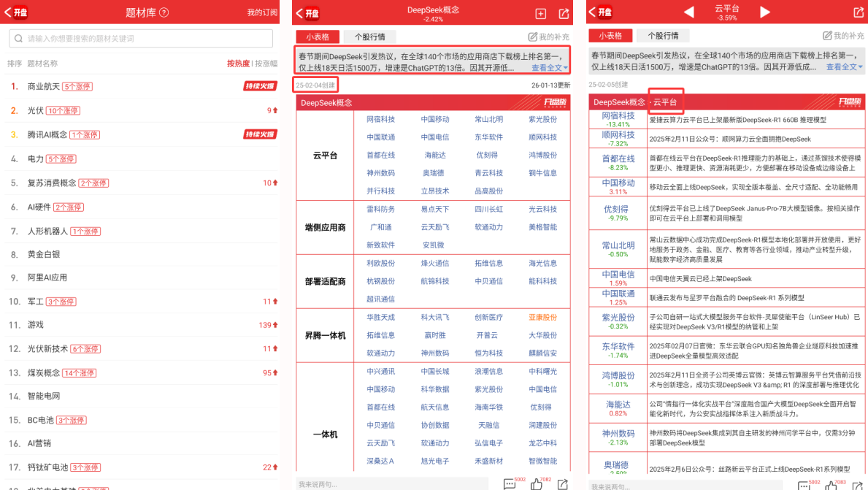Expand 查看全文 in the DeepSeek概念 description
868x490 pixels.
[x=550, y=68]
